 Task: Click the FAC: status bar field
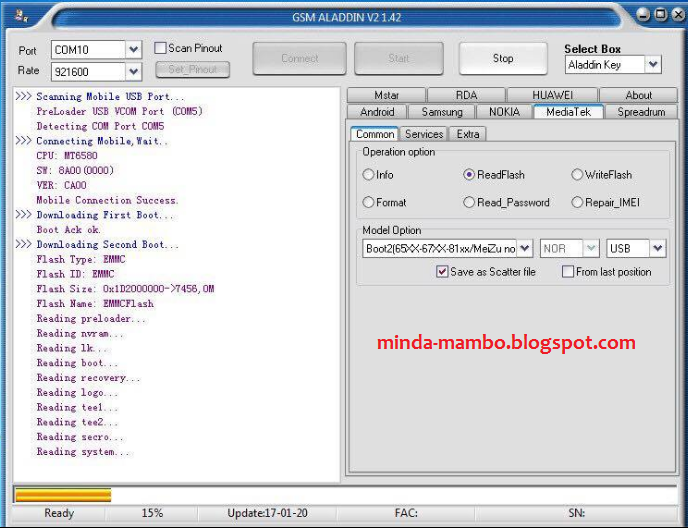tap(406, 513)
